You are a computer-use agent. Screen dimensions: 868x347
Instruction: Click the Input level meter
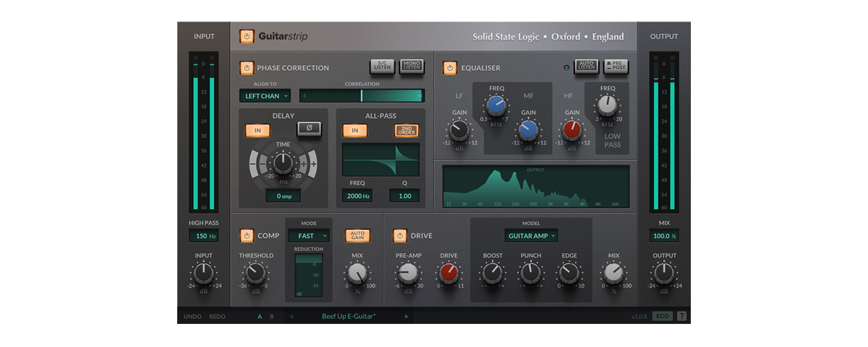tap(204, 132)
